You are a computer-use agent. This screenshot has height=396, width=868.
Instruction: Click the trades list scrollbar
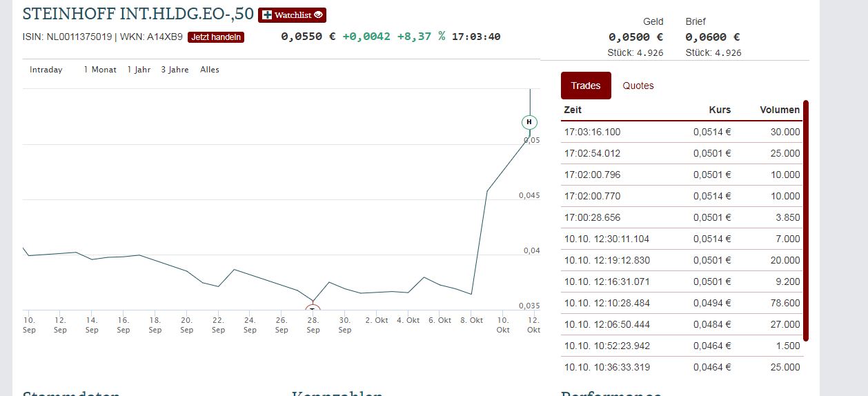coord(805,221)
